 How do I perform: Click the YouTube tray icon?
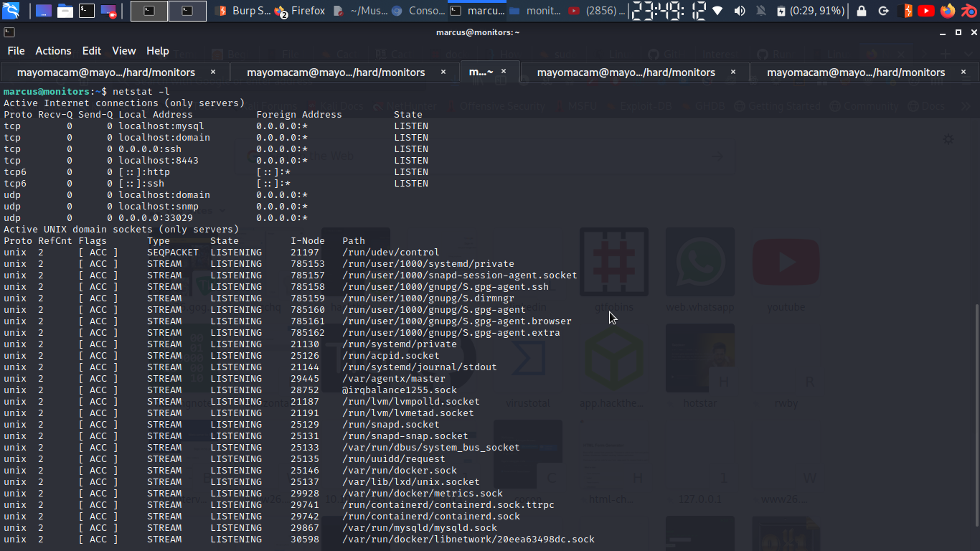coord(926,11)
